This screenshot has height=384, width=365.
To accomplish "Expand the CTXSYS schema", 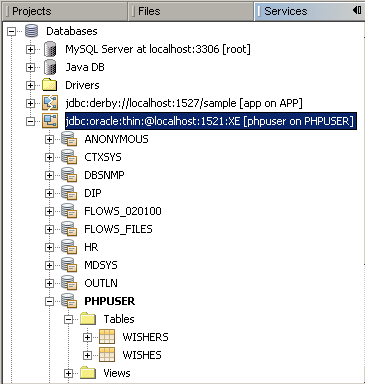I will point(49,157).
